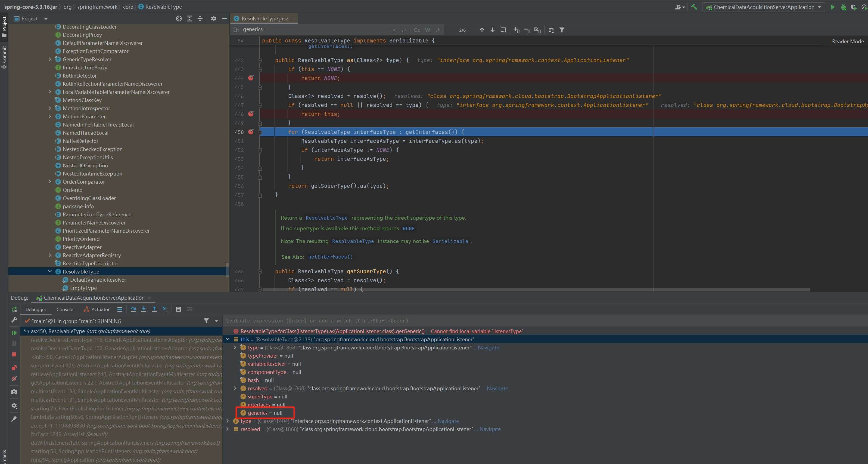Toggle the Regex search option
The height and width of the screenshot is (464, 868).
[438, 30]
